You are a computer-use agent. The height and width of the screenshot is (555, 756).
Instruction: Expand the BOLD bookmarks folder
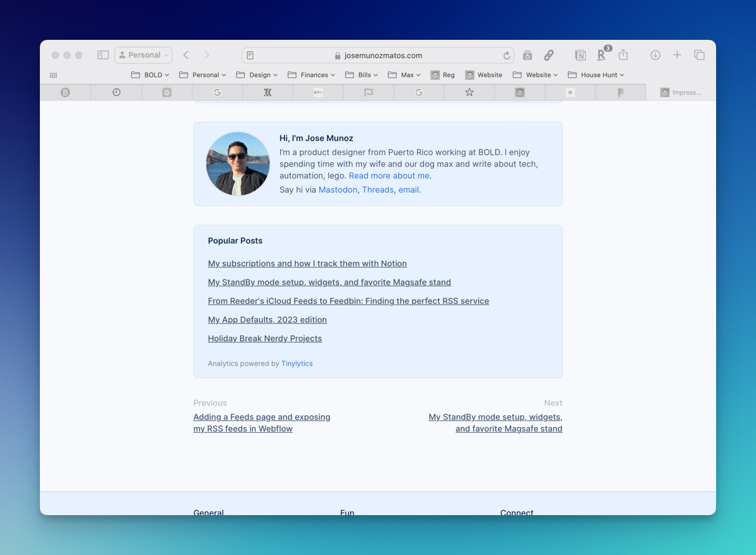point(150,75)
